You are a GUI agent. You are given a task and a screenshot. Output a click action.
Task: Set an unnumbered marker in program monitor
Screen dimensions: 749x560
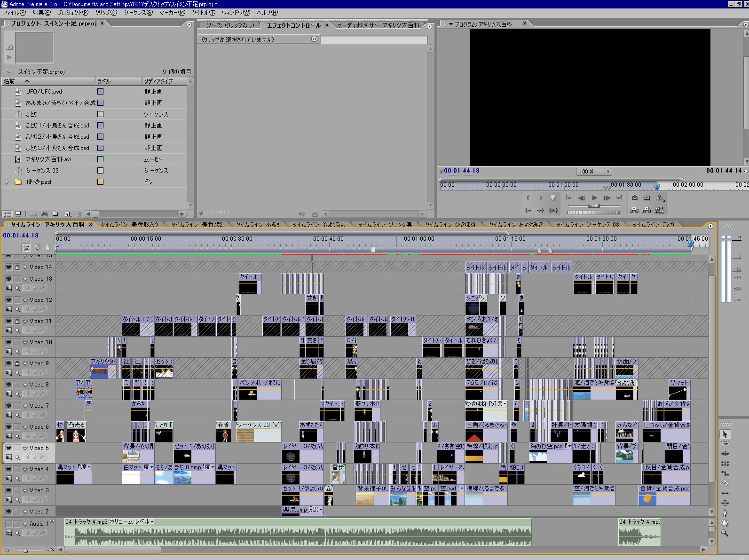pyautogui.click(x=553, y=198)
